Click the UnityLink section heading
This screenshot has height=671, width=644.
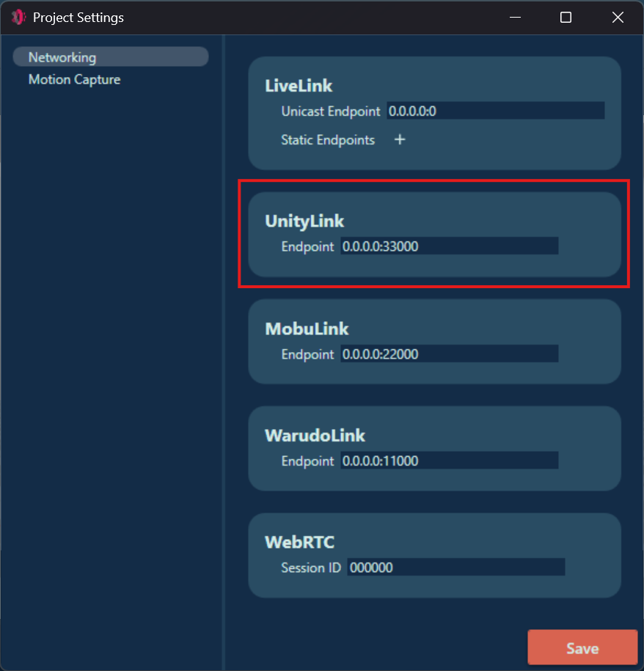(304, 221)
